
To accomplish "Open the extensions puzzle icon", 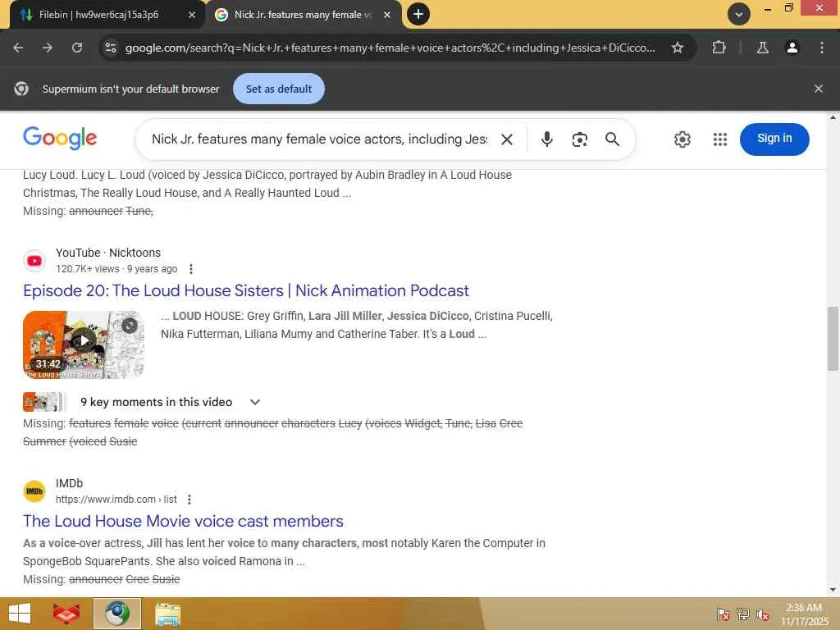I will [x=719, y=48].
